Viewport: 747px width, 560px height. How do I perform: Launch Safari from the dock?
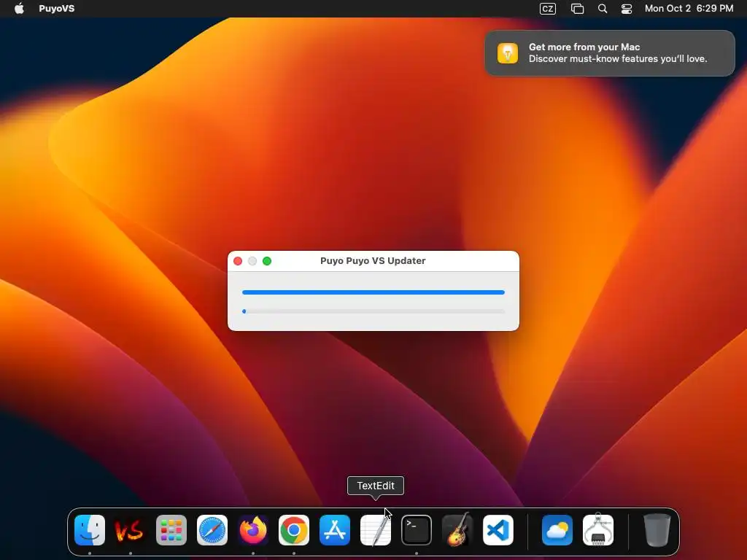tap(212, 530)
